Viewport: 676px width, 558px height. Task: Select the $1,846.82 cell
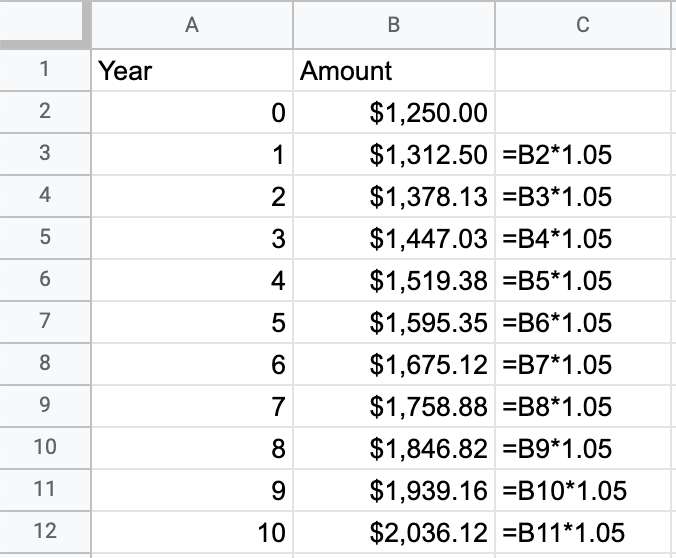coord(394,448)
